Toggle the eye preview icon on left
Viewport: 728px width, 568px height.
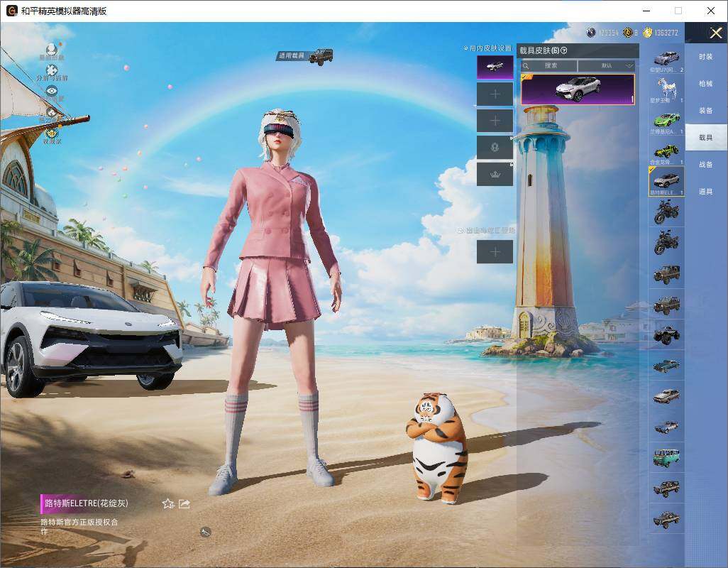click(x=52, y=91)
